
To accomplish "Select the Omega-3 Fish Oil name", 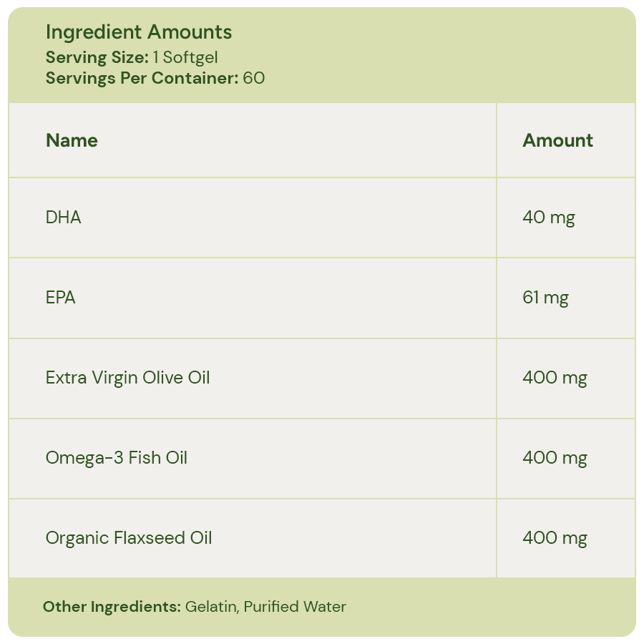I will (117, 458).
